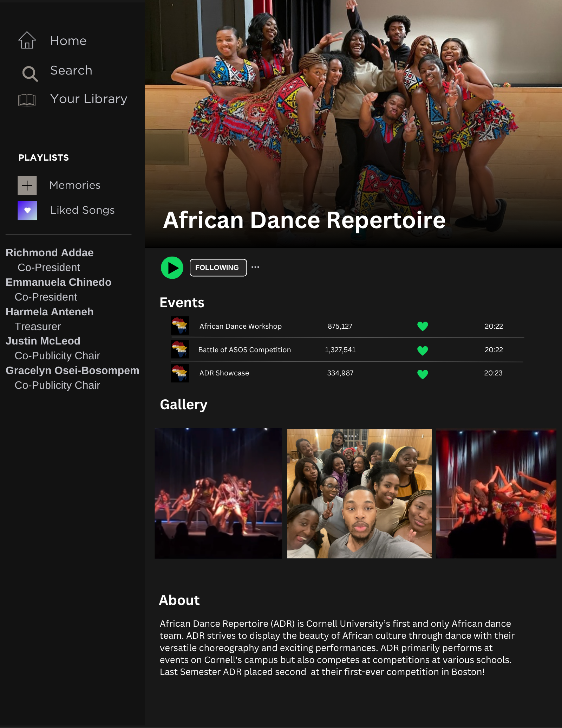
Task: Go to Home in the sidebar
Action: (68, 41)
